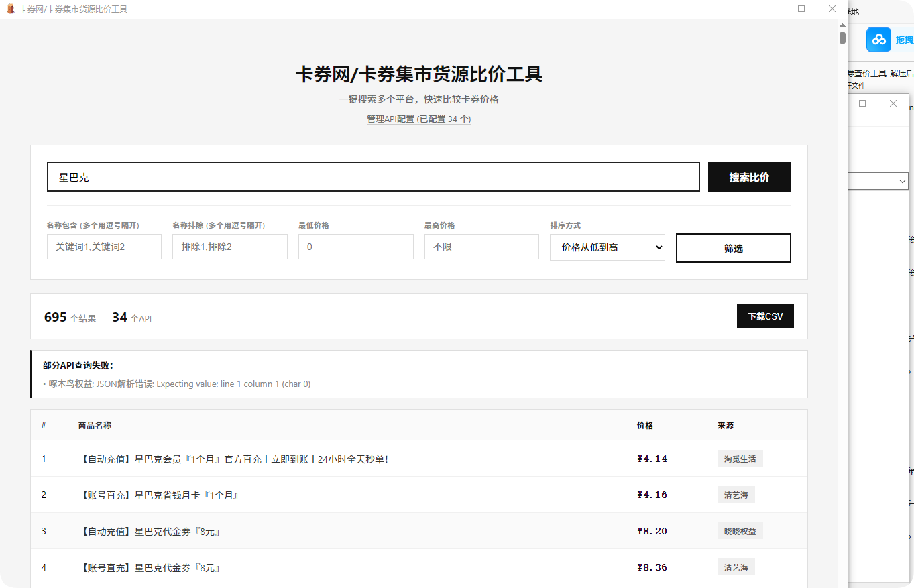
Task: Click the 淘觅生活 source tag on row 1
Action: point(740,458)
